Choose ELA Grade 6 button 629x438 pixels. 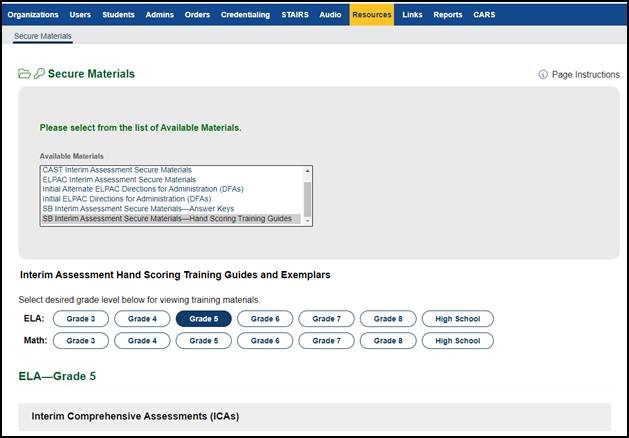(x=265, y=319)
